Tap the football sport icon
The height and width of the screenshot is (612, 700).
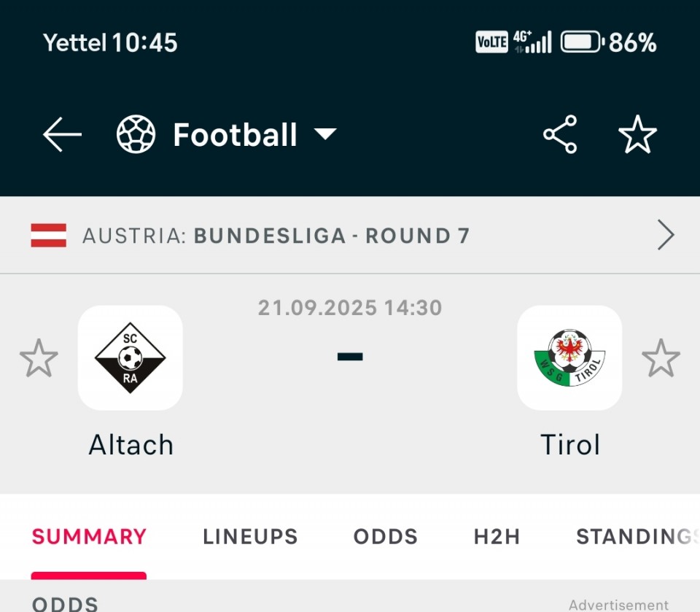pyautogui.click(x=136, y=135)
